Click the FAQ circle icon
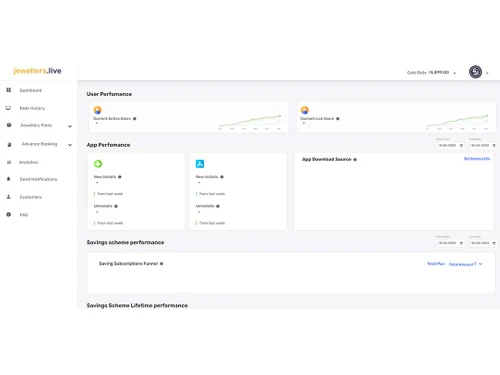This screenshot has width=500, height=375. 9,214
